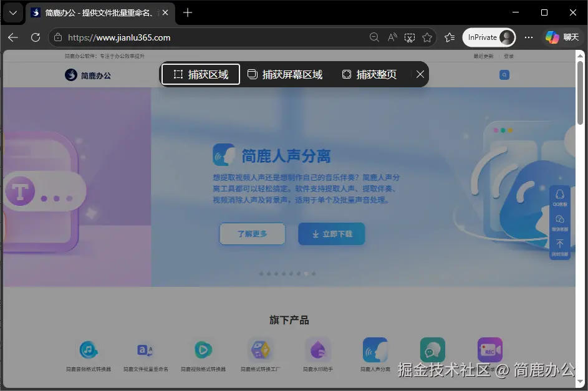Launch 简鹿视频格式转换器 from the products row
The width and height of the screenshot is (588, 391).
tap(203, 349)
